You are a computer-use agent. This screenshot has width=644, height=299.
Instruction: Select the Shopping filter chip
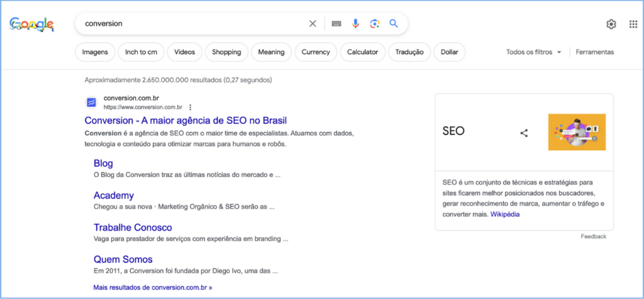[x=226, y=52]
